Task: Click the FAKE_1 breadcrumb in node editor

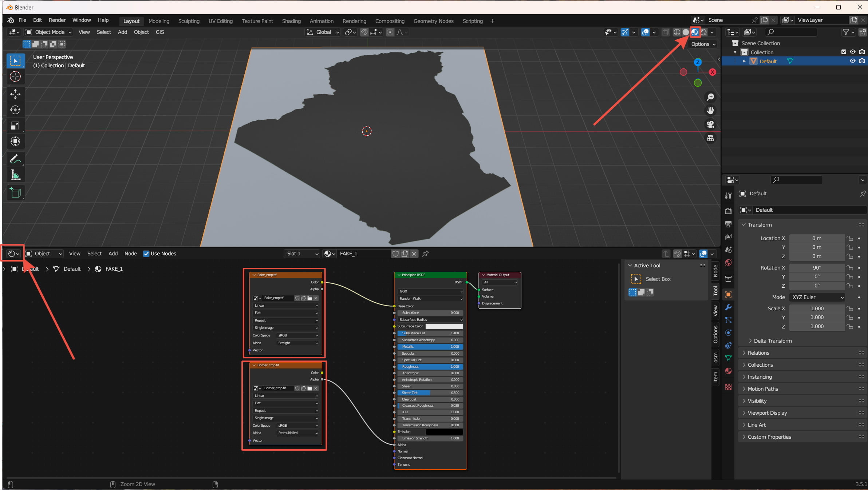Action: (x=114, y=269)
